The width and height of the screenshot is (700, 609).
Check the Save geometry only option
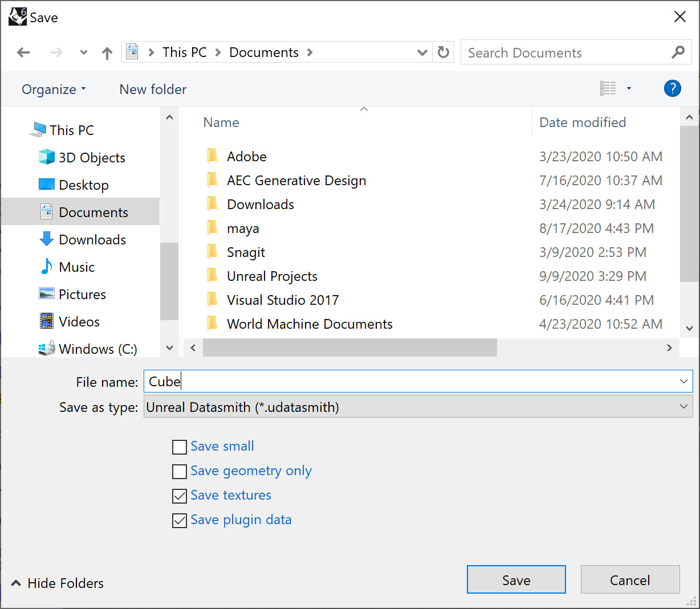pos(180,472)
